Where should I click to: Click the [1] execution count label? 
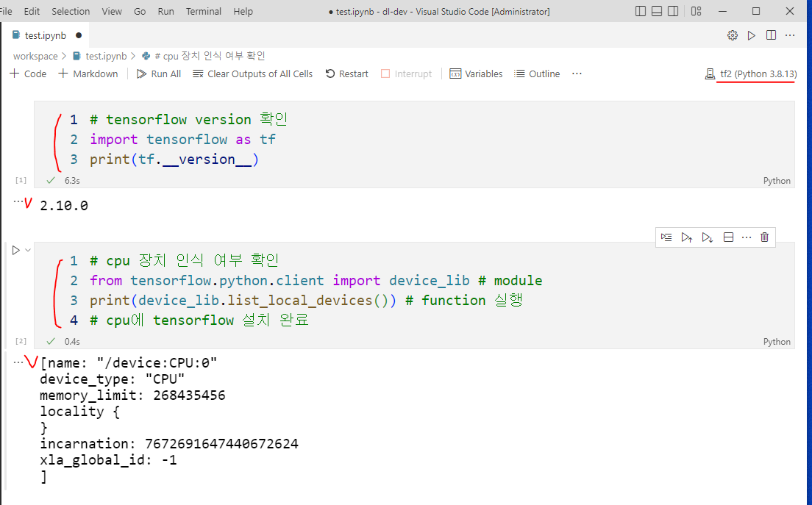click(21, 180)
